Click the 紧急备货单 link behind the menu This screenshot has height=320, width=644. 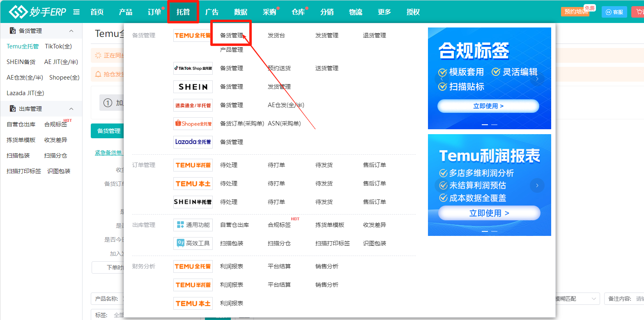pos(108,153)
